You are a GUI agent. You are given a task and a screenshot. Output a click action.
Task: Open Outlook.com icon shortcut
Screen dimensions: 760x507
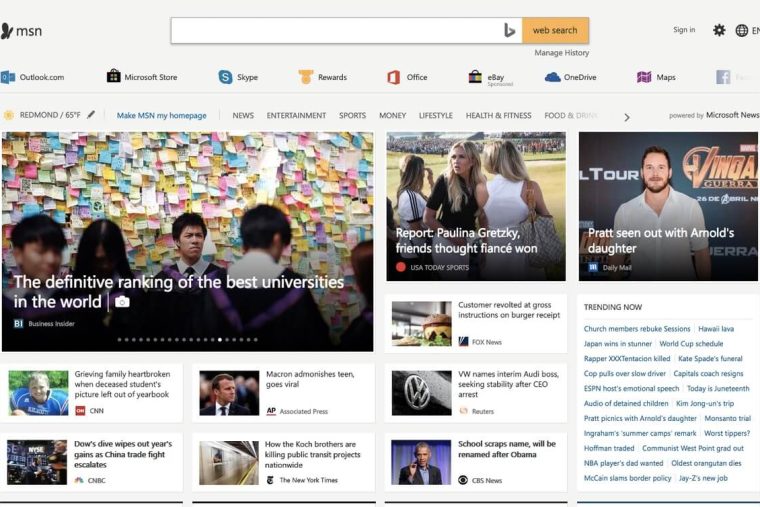tap(8, 77)
